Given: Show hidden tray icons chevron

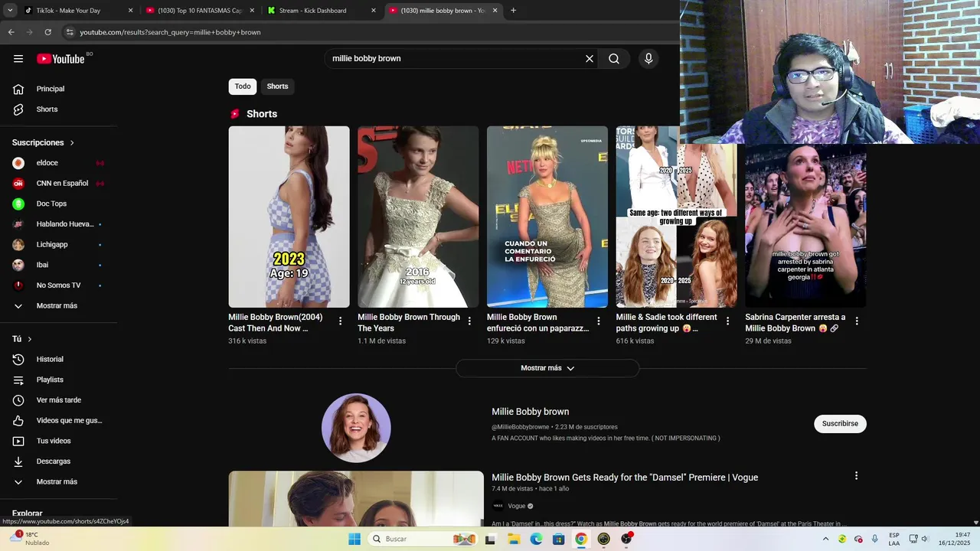Looking at the screenshot, I should coord(825,539).
